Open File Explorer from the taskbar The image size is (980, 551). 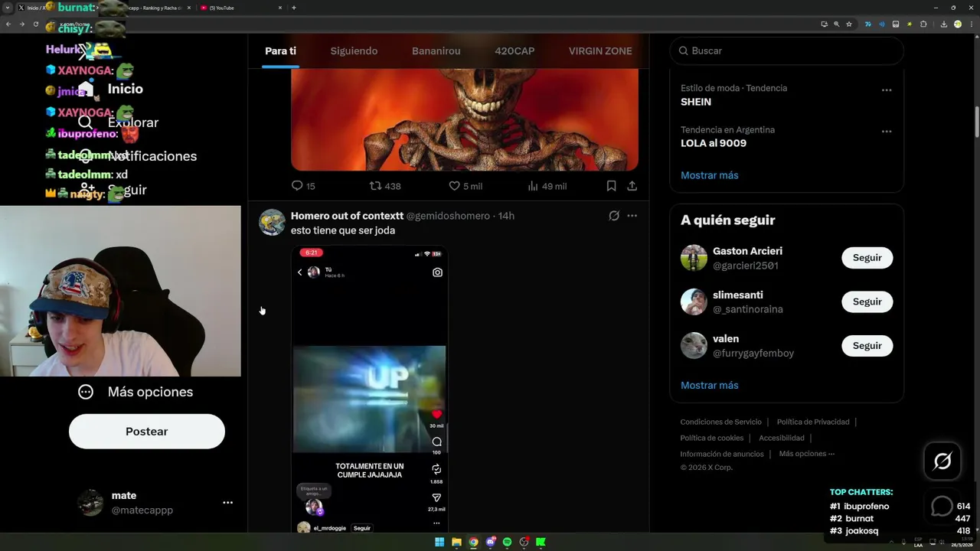coord(456,542)
